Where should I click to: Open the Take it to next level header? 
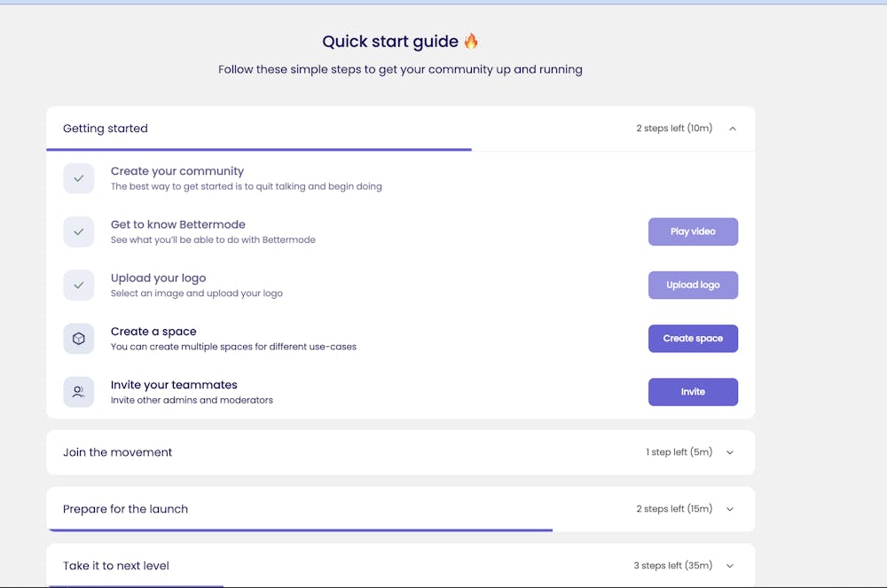[115, 565]
